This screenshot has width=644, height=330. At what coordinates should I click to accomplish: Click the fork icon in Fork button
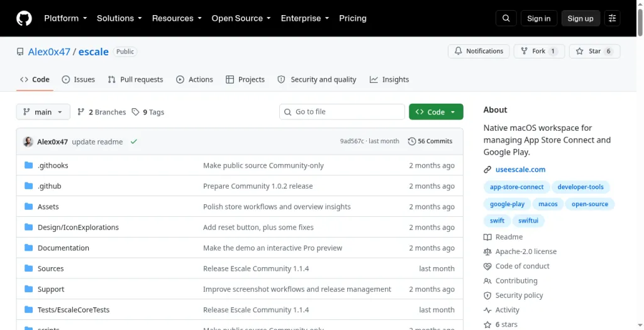[524, 52]
